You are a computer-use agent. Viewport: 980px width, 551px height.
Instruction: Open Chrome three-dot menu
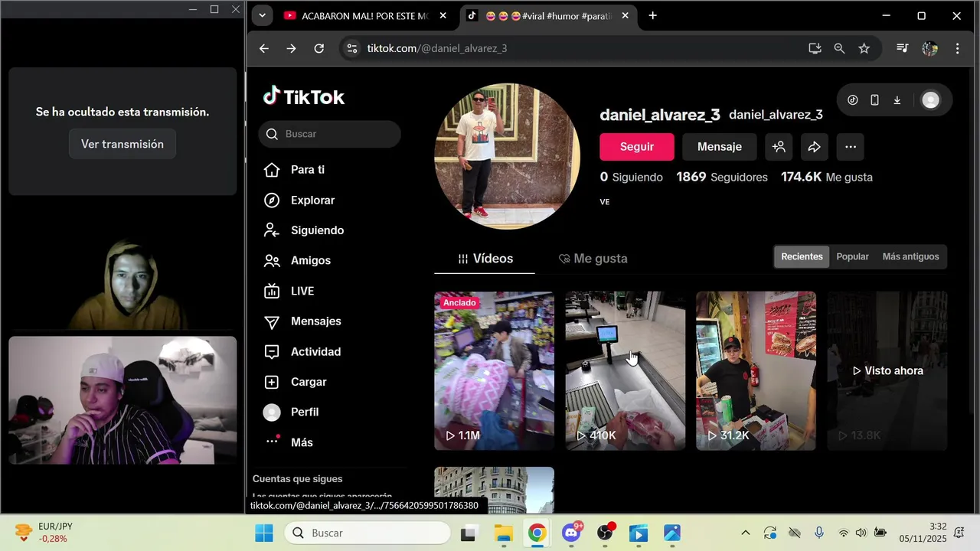pyautogui.click(x=957, y=48)
